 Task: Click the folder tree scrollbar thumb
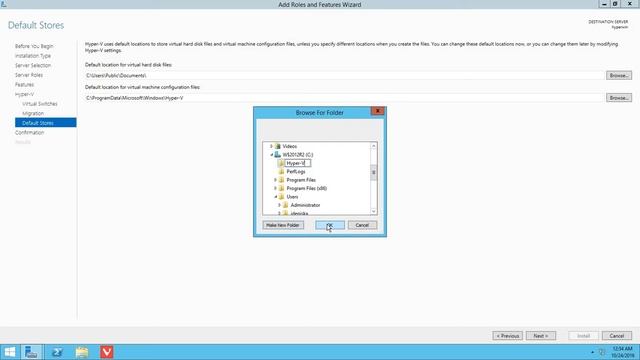tap(373, 173)
